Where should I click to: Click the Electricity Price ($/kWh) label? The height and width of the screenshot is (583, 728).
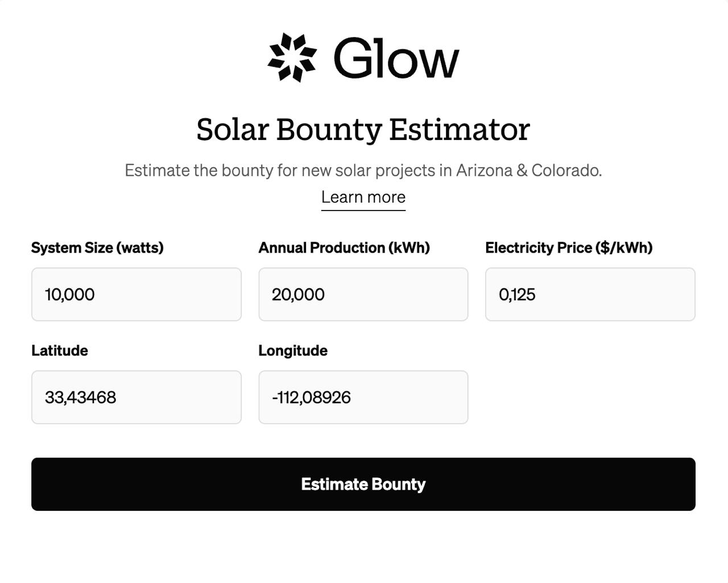click(569, 247)
